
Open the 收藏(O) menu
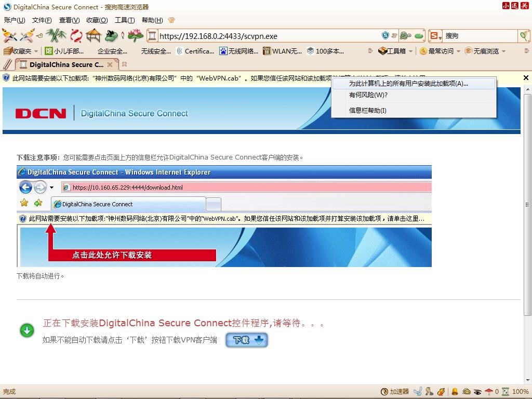(x=97, y=20)
